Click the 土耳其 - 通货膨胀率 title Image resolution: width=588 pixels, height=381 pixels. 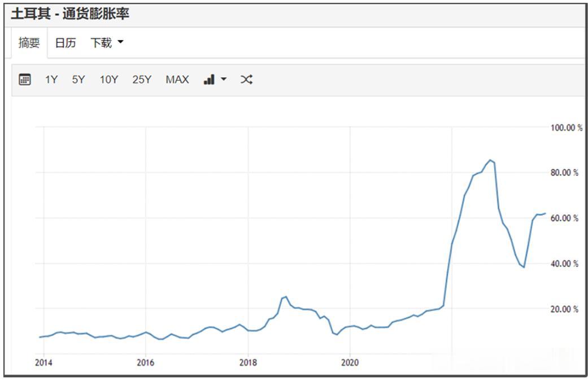click(x=70, y=14)
